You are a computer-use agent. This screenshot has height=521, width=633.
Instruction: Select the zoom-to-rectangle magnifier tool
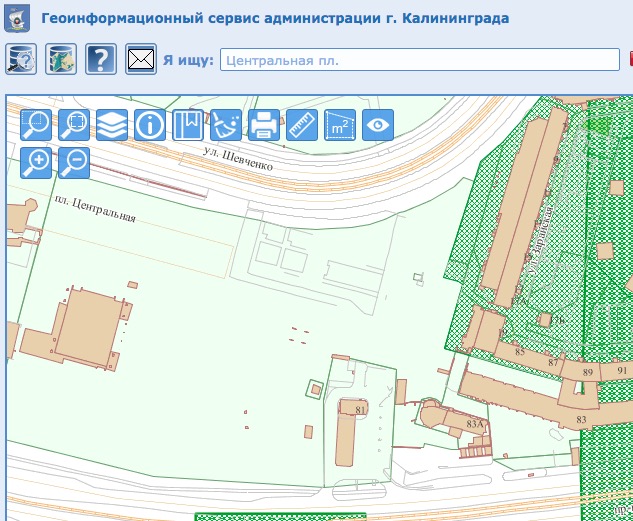[x=36, y=125]
